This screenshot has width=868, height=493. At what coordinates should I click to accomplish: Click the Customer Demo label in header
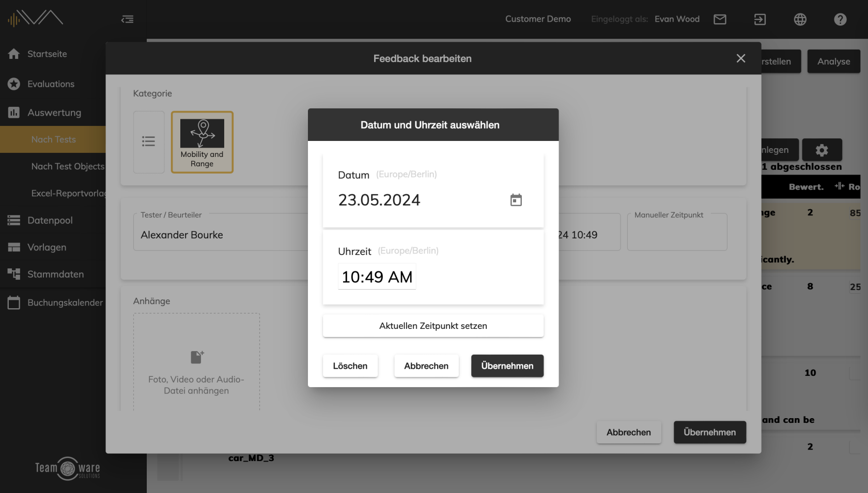[x=538, y=19]
